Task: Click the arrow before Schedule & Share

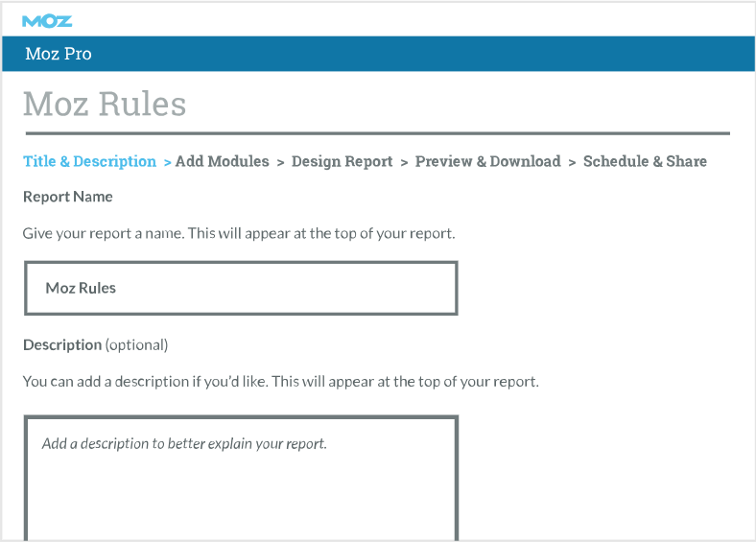Action: tap(572, 162)
